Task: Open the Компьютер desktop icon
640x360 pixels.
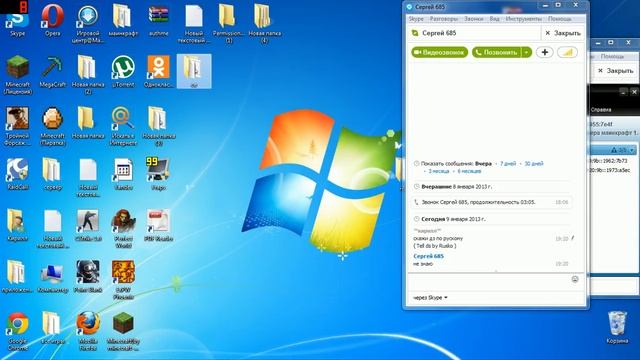Action: click(52, 278)
